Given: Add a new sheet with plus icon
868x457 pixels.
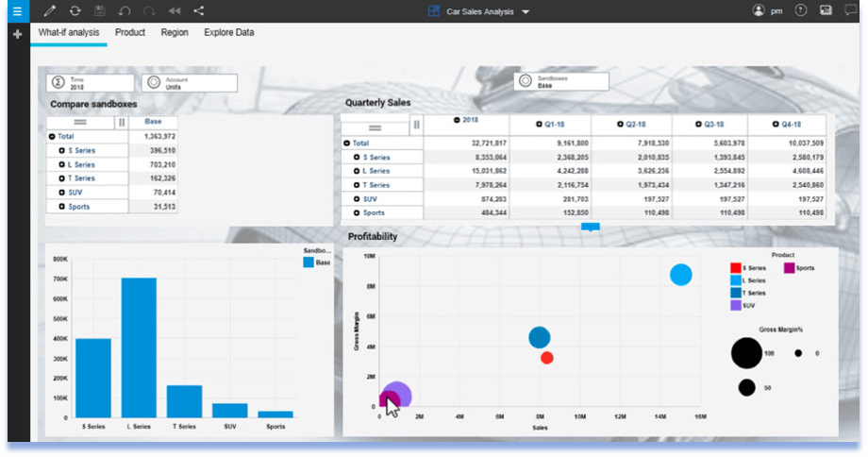Looking at the screenshot, I should (x=17, y=34).
